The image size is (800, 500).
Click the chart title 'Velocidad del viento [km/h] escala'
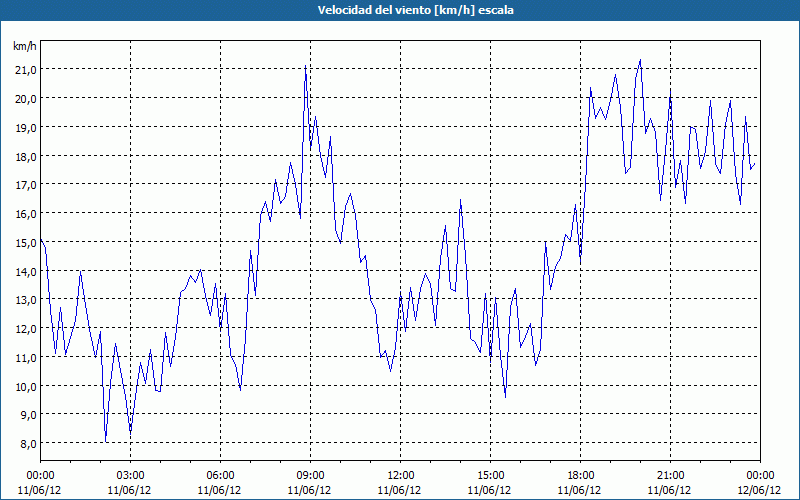click(415, 10)
